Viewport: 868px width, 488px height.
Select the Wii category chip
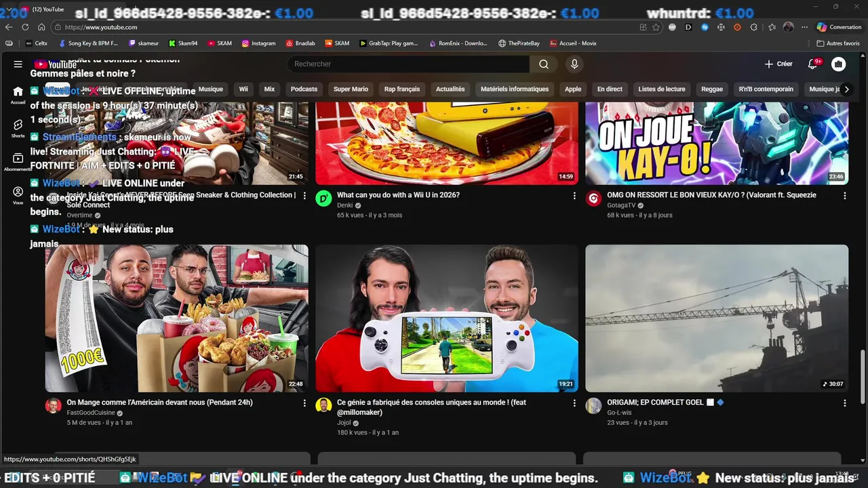click(243, 89)
